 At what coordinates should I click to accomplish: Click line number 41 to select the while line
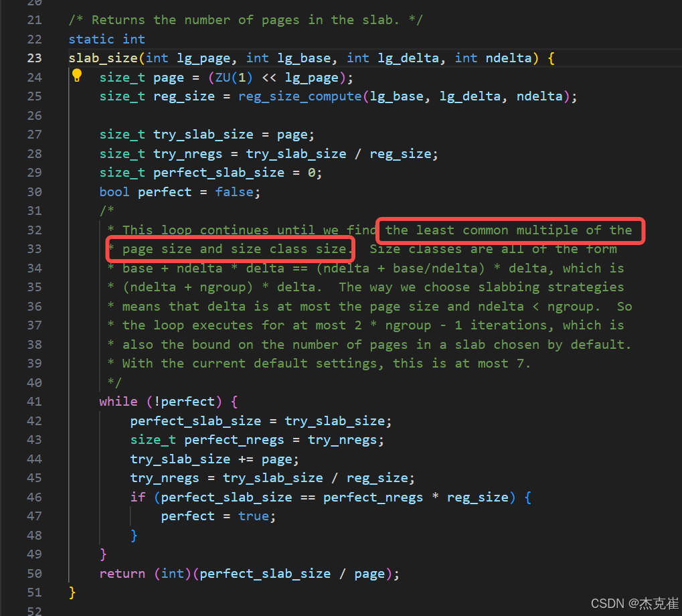(x=34, y=401)
